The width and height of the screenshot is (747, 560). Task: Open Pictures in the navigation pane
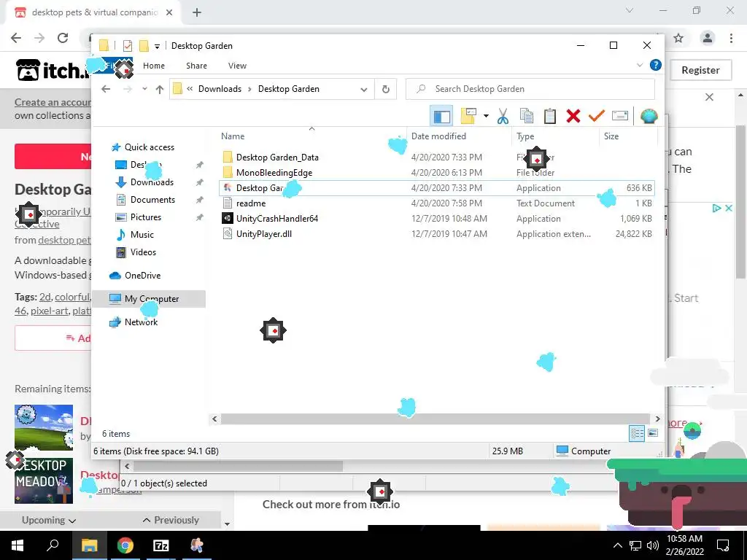coord(146,217)
